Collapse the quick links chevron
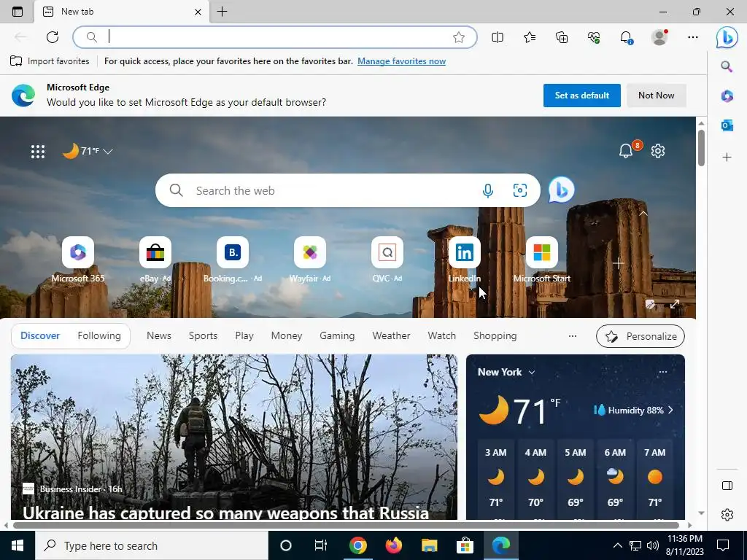Viewport: 747px width, 560px height. coord(643,214)
